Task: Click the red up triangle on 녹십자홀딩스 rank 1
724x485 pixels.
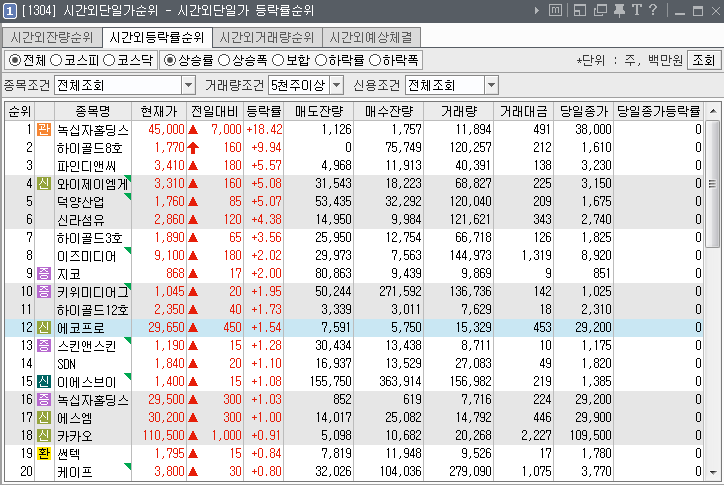Action: coord(193,130)
